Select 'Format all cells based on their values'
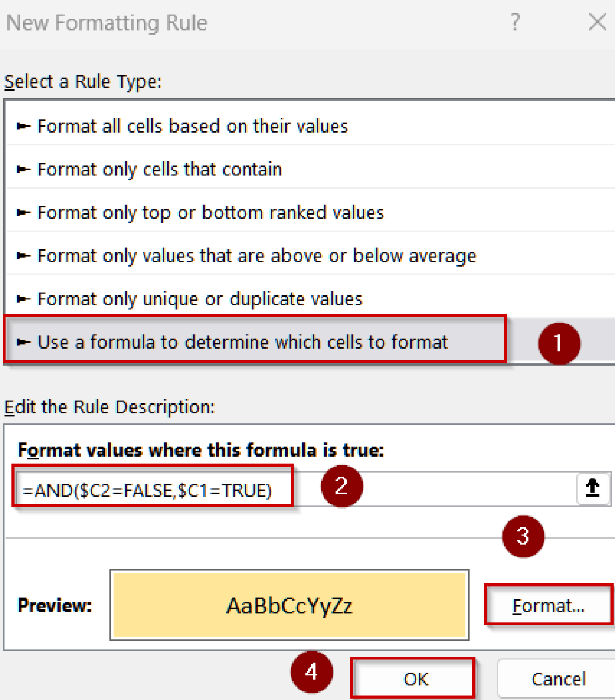This screenshot has height=700, width=615. click(x=192, y=126)
